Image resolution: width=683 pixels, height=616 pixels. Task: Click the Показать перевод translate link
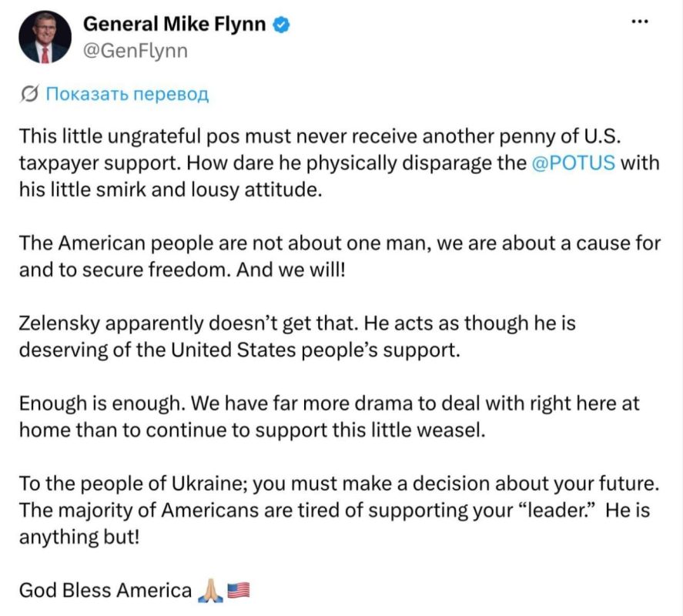[x=128, y=93]
